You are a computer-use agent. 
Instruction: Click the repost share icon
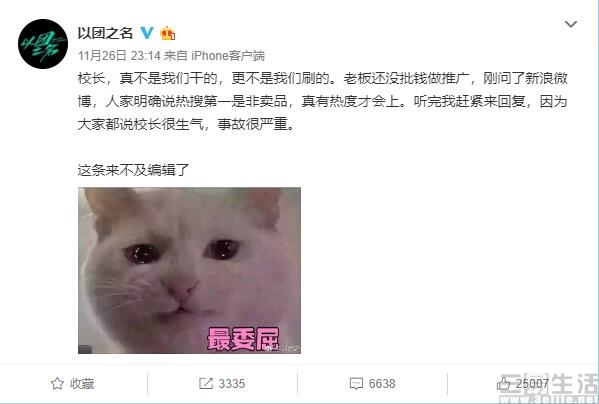coord(206,383)
